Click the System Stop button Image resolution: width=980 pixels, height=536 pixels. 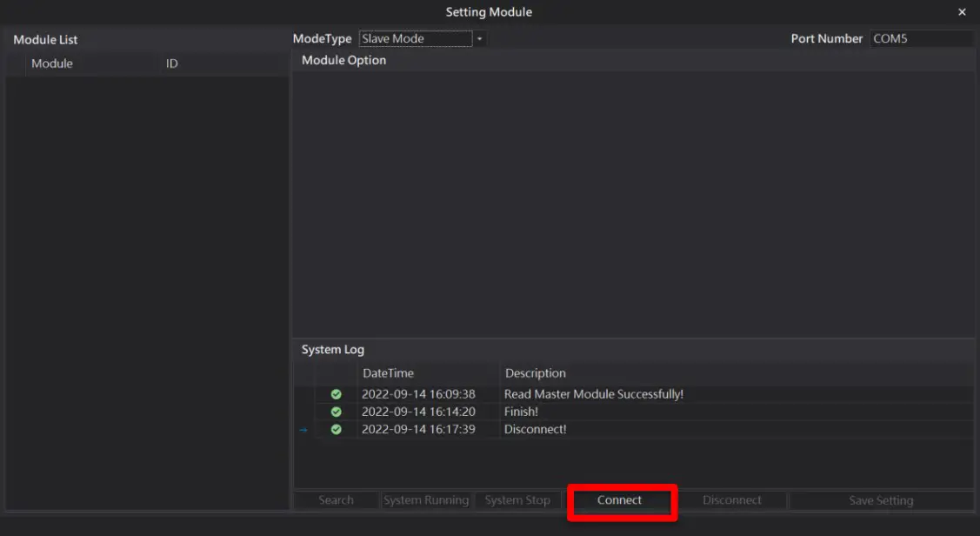[x=517, y=500]
